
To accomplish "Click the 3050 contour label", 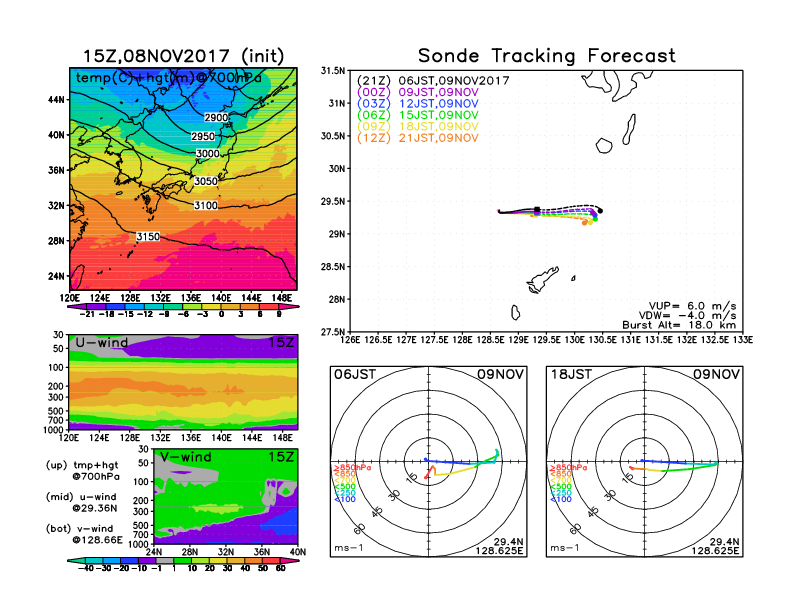I will [206, 181].
